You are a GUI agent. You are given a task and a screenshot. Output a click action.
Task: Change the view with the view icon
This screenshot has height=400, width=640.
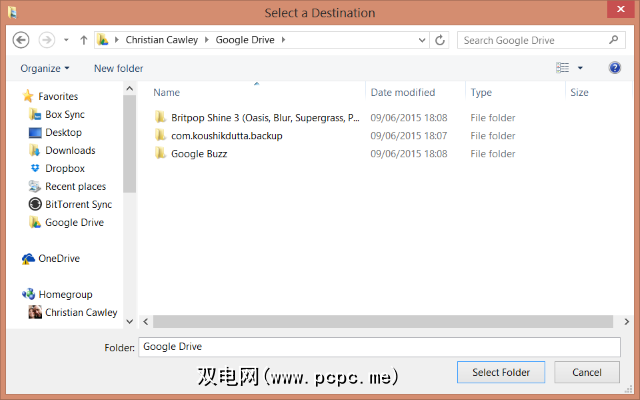pos(562,68)
